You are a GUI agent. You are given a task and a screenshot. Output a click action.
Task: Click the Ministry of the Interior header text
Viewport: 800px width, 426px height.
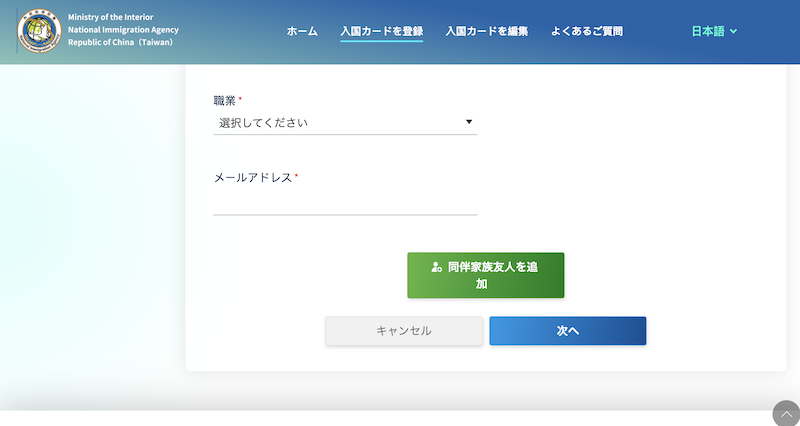(117, 18)
